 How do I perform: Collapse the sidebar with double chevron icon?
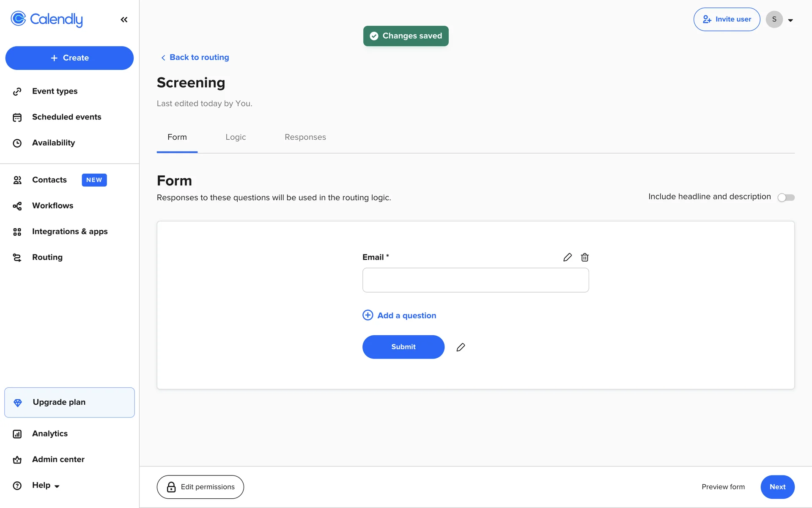(124, 19)
